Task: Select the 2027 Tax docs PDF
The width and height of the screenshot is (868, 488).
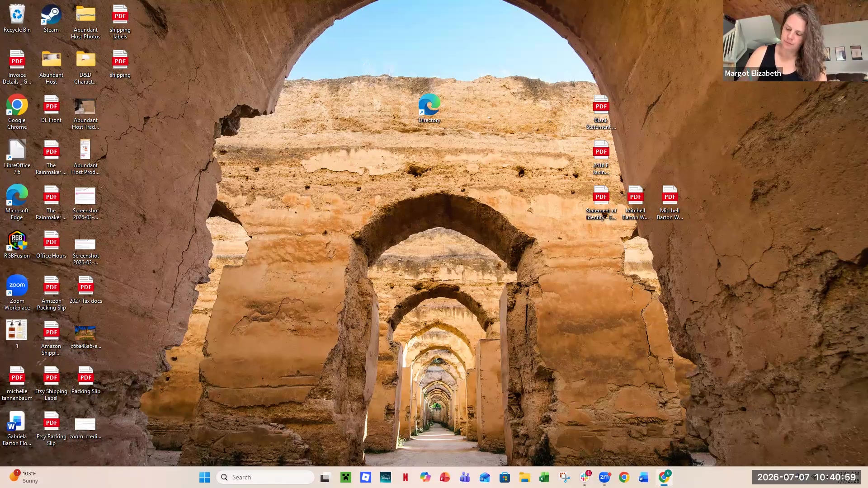Action: 85,290
